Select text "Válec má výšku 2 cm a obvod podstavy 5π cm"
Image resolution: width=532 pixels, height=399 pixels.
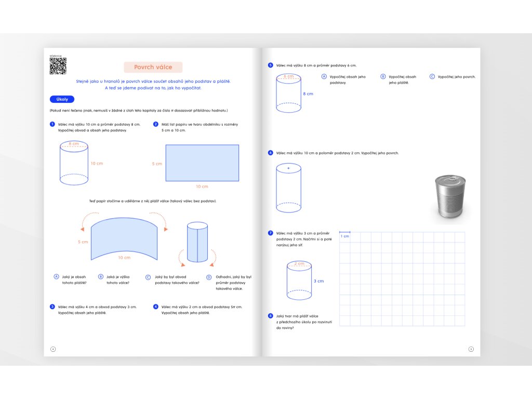202,307
